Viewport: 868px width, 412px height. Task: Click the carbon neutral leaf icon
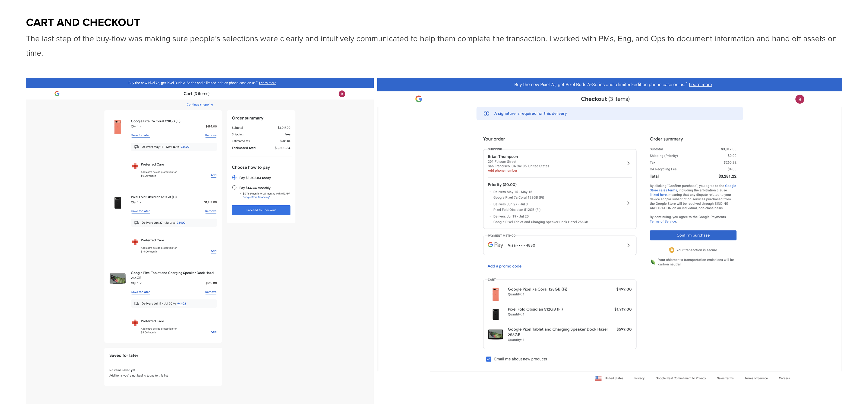(653, 262)
